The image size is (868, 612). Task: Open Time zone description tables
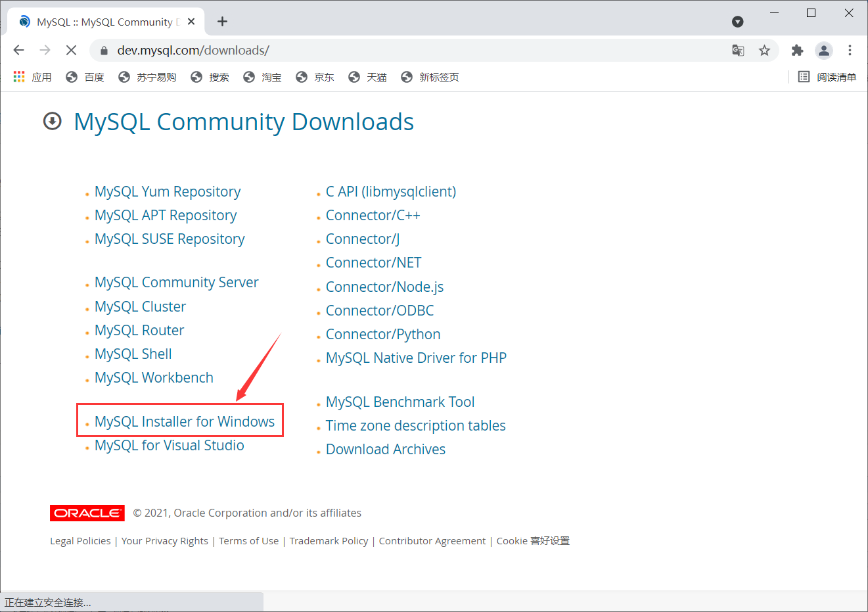pyautogui.click(x=416, y=425)
